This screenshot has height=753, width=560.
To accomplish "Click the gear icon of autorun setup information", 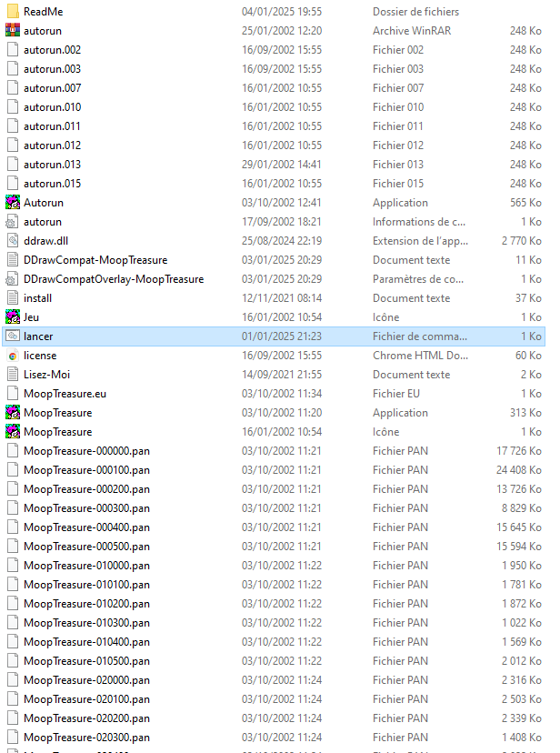I will [x=13, y=222].
